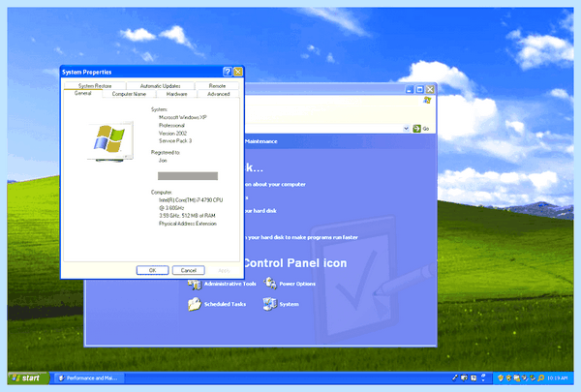Image resolution: width=581 pixels, height=392 pixels.
Task: Close the Performance and Maintenance window
Action: coord(430,89)
